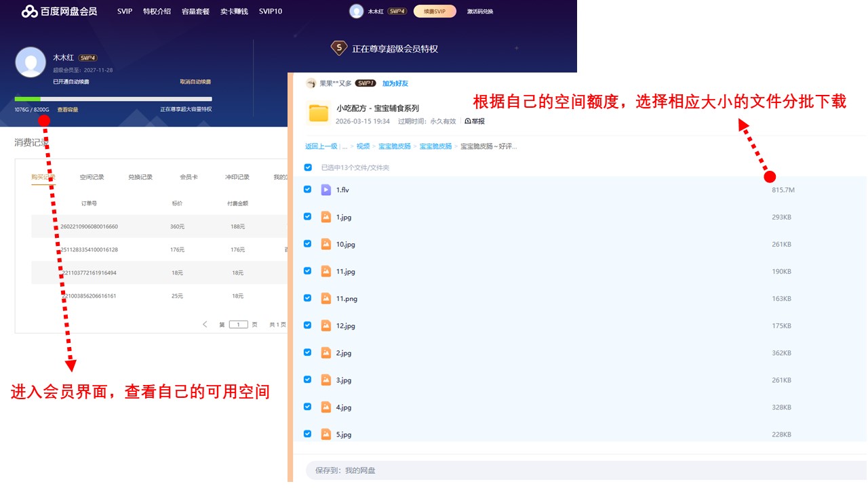Image resolution: width=868 pixels, height=488 pixels.
Task: Click the yellow folder icon of 小吃配方
Action: click(x=318, y=113)
